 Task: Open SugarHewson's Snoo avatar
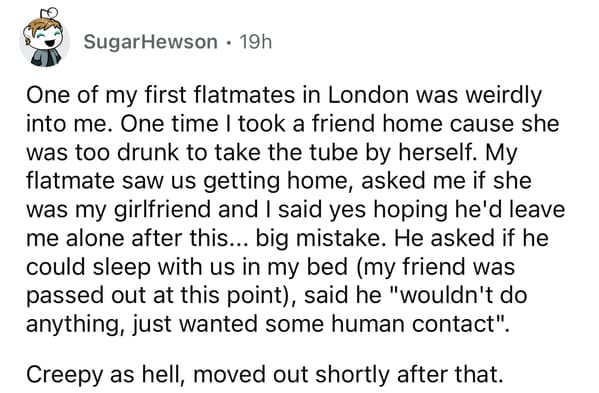tap(45, 40)
